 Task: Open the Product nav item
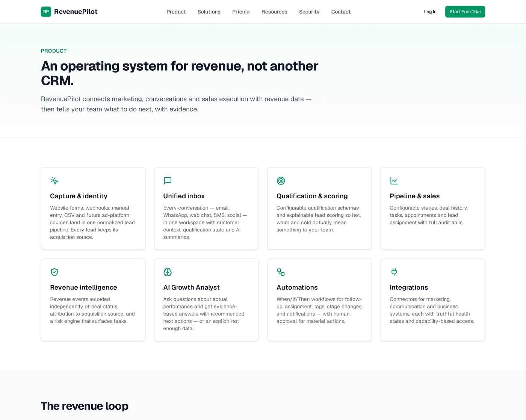(176, 12)
